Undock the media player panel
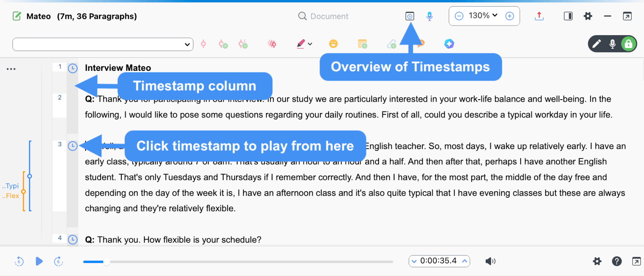 636,261
